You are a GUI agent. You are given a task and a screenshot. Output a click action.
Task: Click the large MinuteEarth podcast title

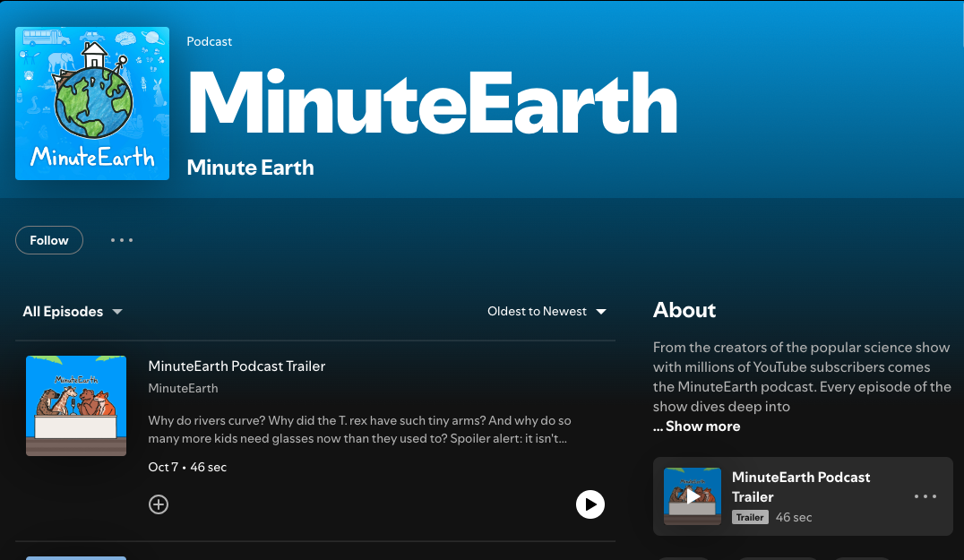pyautogui.click(x=432, y=103)
